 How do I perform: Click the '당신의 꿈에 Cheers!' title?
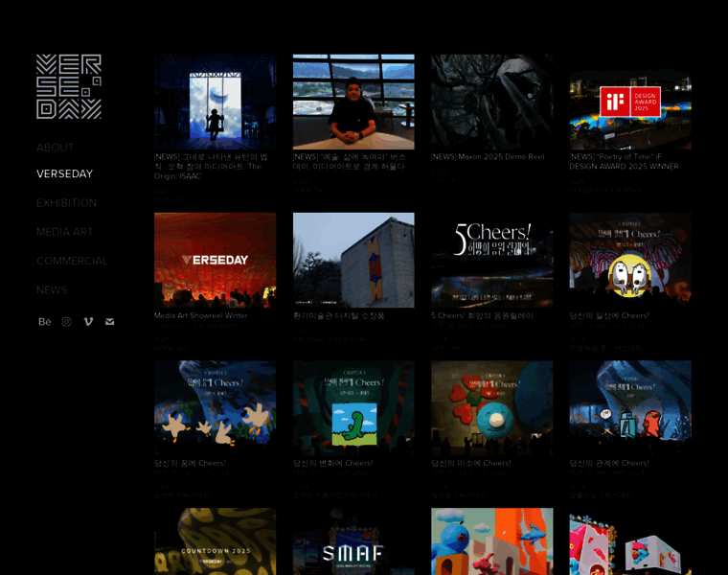point(190,463)
